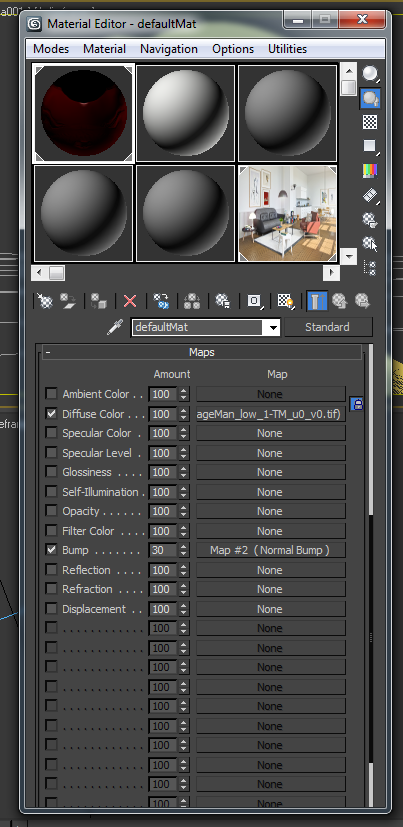Click the Put to Library icon
This screenshot has height=827, width=403.
[223, 301]
